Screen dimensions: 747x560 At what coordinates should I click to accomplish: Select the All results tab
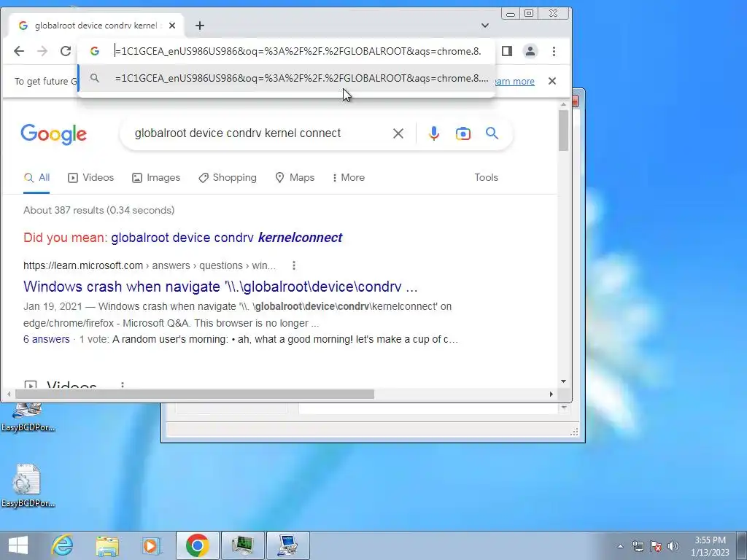click(x=36, y=178)
